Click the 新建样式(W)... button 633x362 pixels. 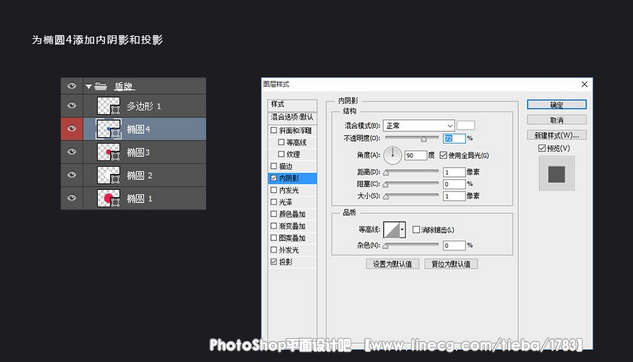(x=557, y=135)
